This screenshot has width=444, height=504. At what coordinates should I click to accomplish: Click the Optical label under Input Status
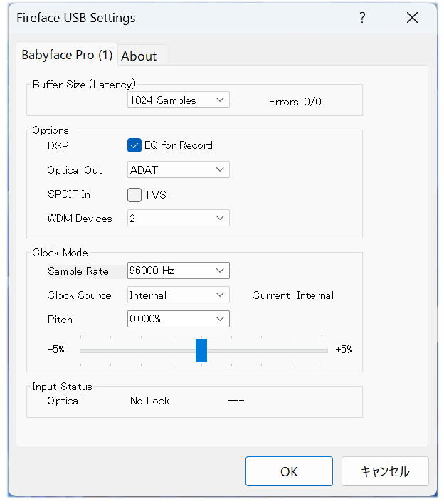[x=64, y=401]
